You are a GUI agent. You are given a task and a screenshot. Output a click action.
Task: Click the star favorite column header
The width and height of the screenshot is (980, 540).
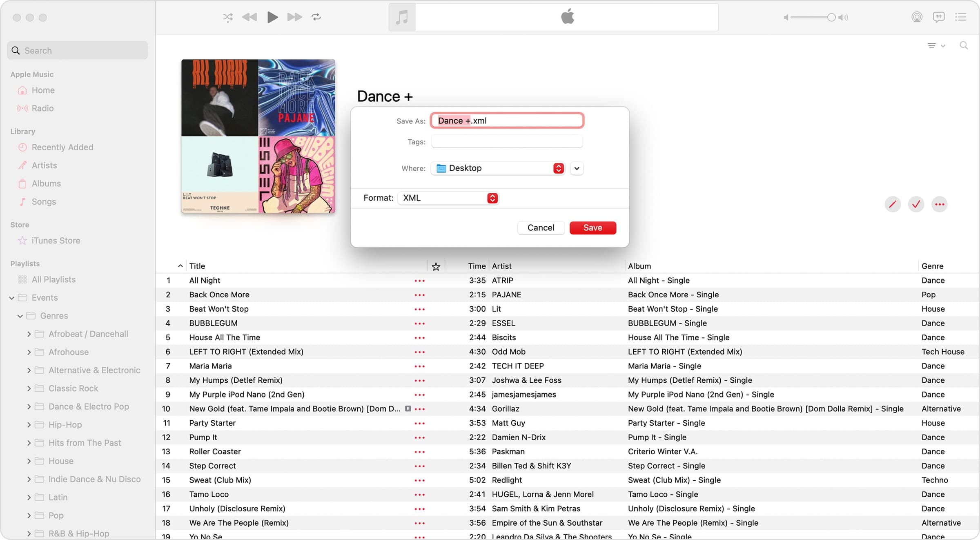tap(436, 267)
